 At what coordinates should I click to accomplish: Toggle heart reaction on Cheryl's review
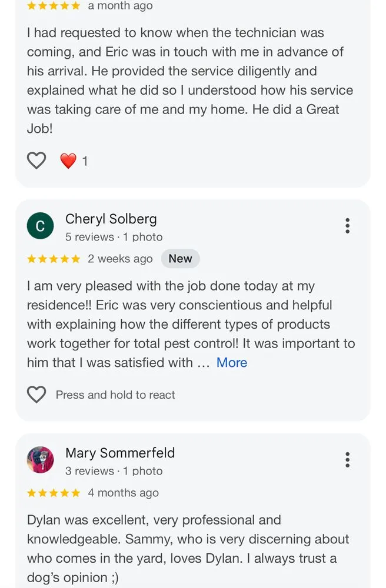(x=36, y=395)
